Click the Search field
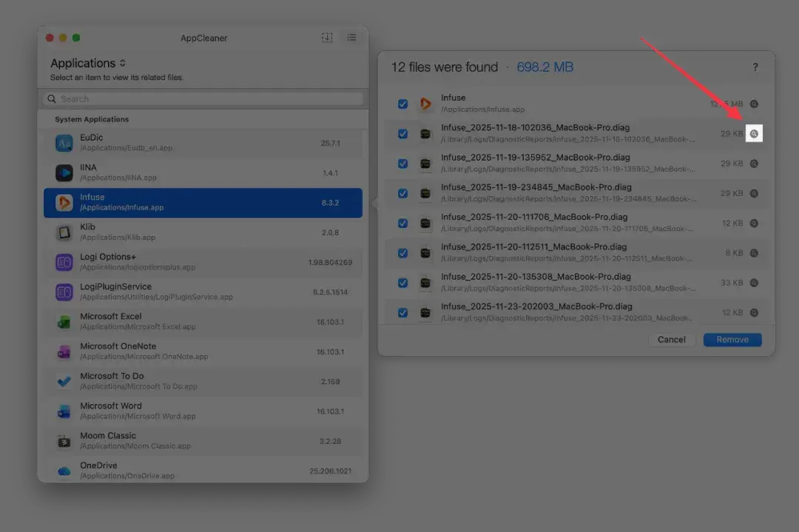This screenshot has width=799, height=532. [x=203, y=99]
